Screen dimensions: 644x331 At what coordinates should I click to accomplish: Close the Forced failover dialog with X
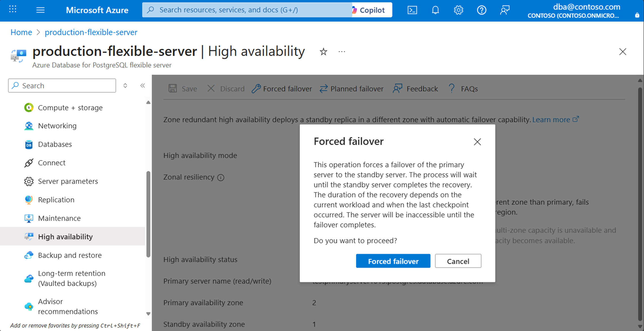pos(477,142)
